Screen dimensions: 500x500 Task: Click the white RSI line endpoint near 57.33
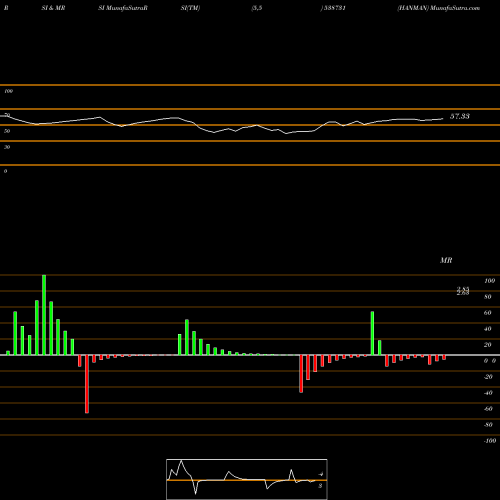[x=443, y=118]
